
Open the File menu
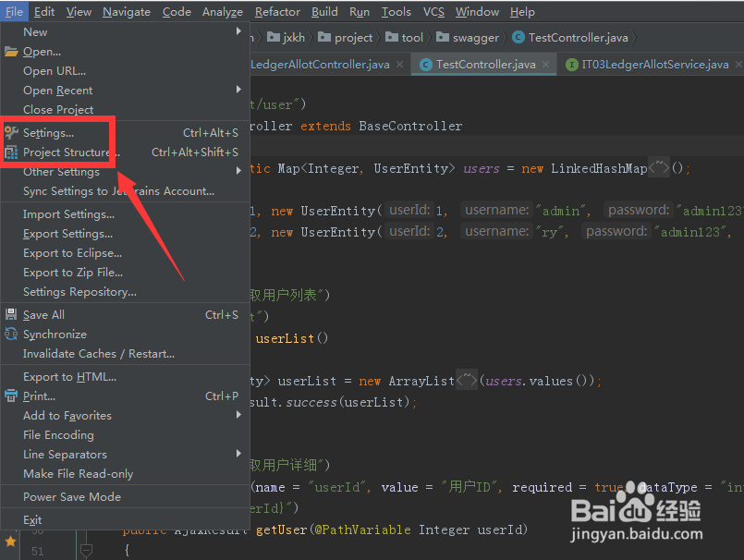(x=14, y=12)
